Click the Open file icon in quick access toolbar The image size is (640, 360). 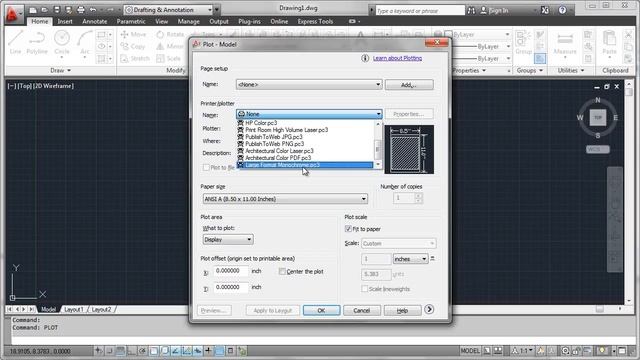coord(44,9)
